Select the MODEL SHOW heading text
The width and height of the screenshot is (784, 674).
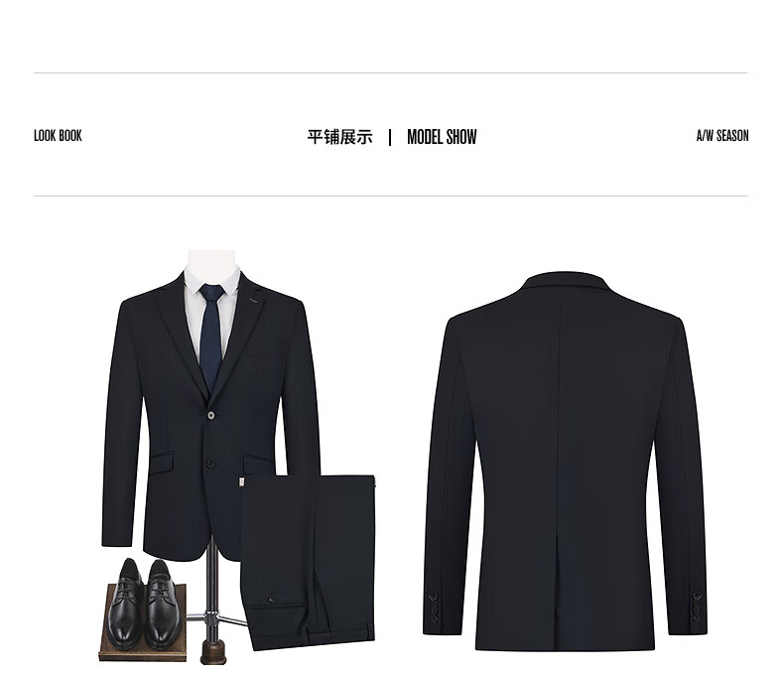(442, 137)
